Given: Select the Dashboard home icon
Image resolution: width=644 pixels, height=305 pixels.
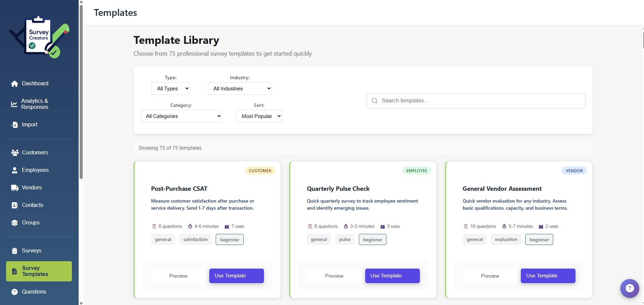Looking at the screenshot, I should 15,83.
